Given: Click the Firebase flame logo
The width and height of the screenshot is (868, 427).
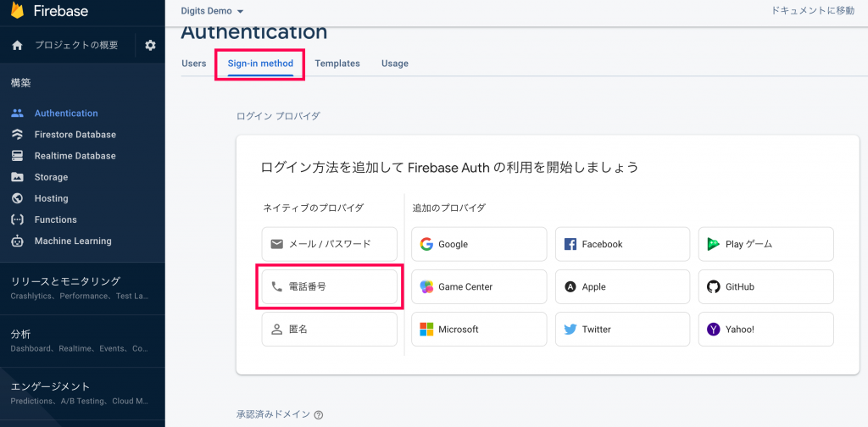Looking at the screenshot, I should 17,10.
